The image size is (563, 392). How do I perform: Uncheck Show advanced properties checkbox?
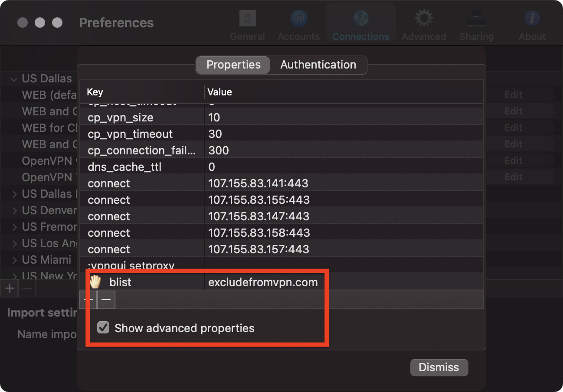tap(103, 328)
